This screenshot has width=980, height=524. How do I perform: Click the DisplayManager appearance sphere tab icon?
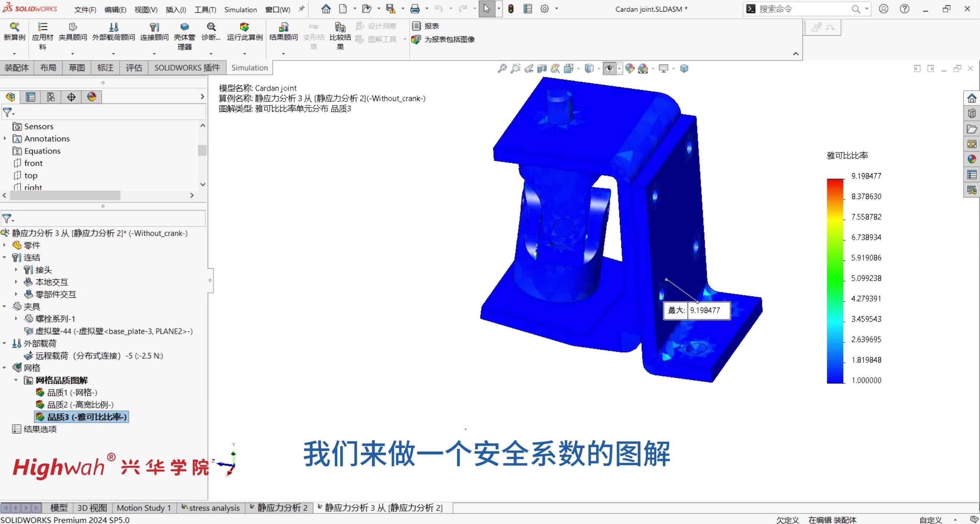pyautogui.click(x=92, y=97)
